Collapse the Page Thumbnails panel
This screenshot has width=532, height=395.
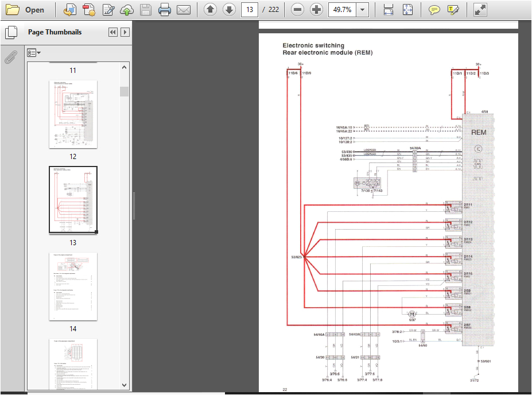pyautogui.click(x=113, y=32)
